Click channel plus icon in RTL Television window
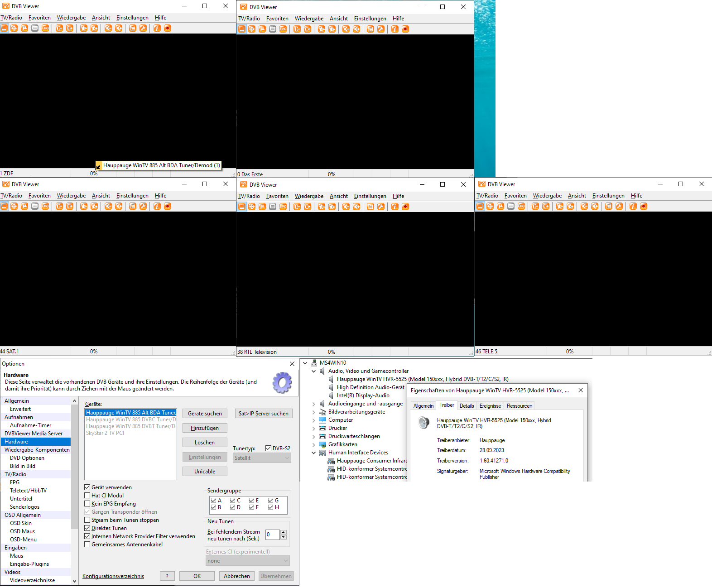The image size is (712, 588). pos(308,207)
